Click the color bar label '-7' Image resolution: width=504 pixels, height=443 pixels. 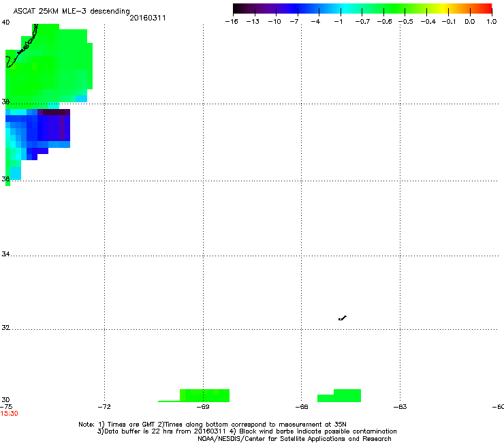pos(294,22)
